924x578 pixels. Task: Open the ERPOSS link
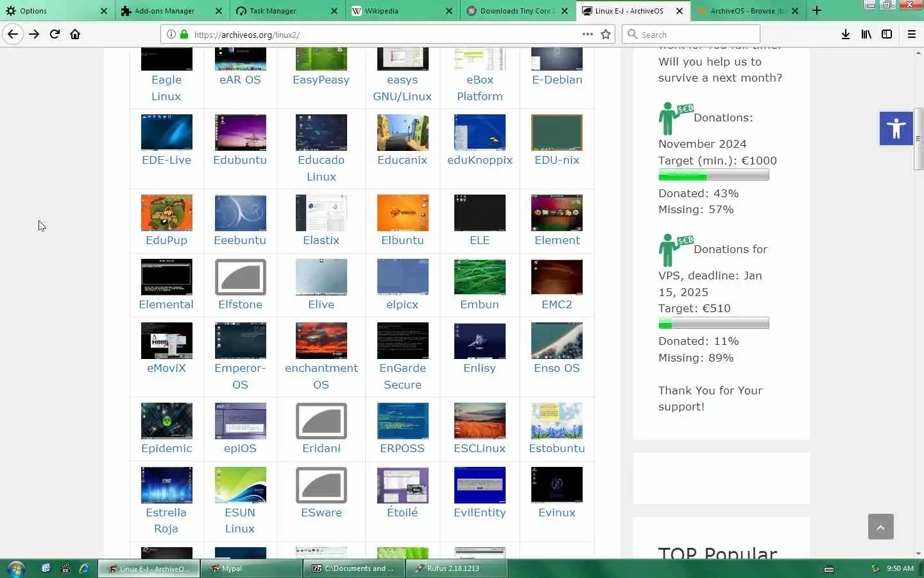tap(402, 448)
